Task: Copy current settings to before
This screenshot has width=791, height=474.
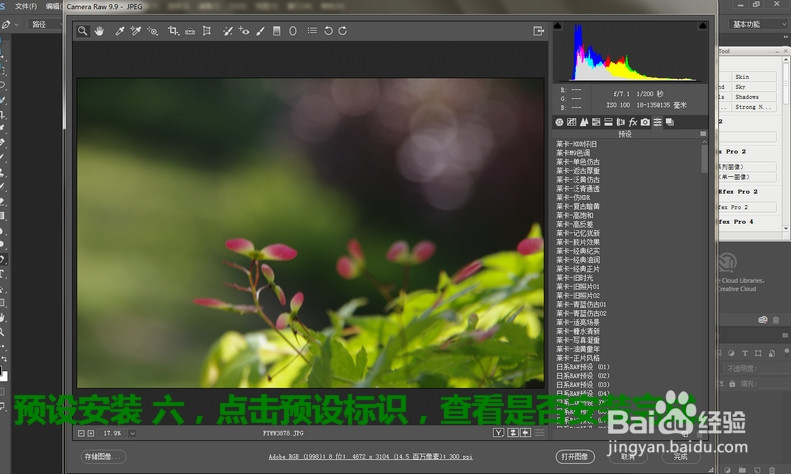Action: tap(525, 433)
